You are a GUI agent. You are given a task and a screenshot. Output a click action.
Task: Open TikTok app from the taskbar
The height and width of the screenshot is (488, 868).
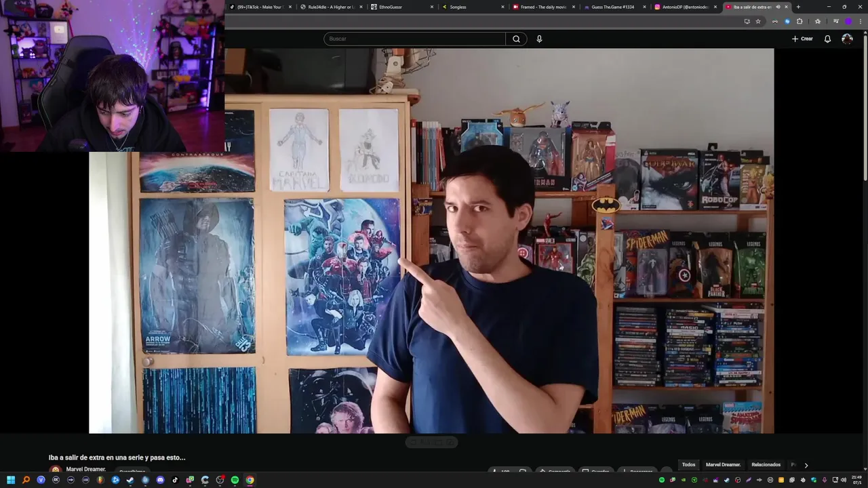click(x=175, y=480)
